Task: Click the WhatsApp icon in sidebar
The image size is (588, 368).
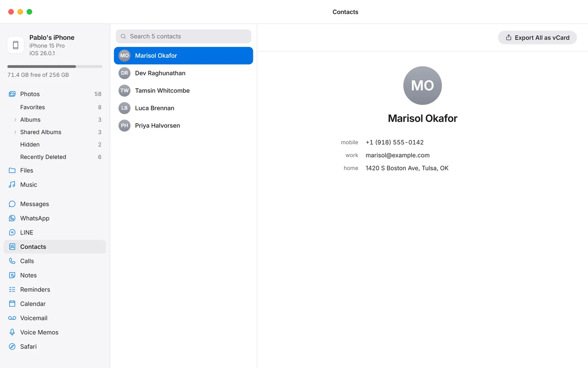Action: tap(12, 218)
